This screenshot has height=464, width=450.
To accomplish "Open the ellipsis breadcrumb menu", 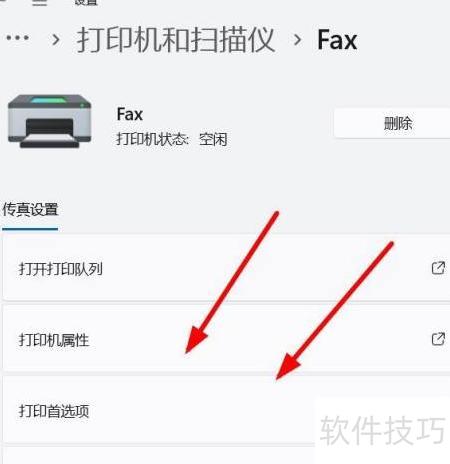I will point(18,37).
